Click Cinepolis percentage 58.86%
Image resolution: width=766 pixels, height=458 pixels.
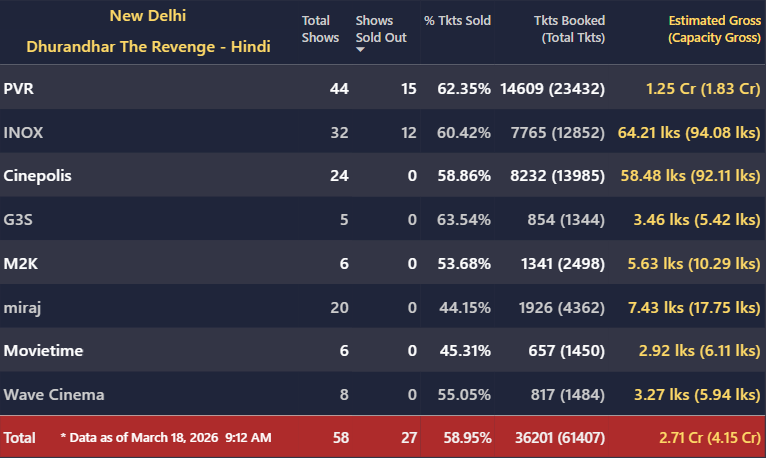[x=464, y=176]
